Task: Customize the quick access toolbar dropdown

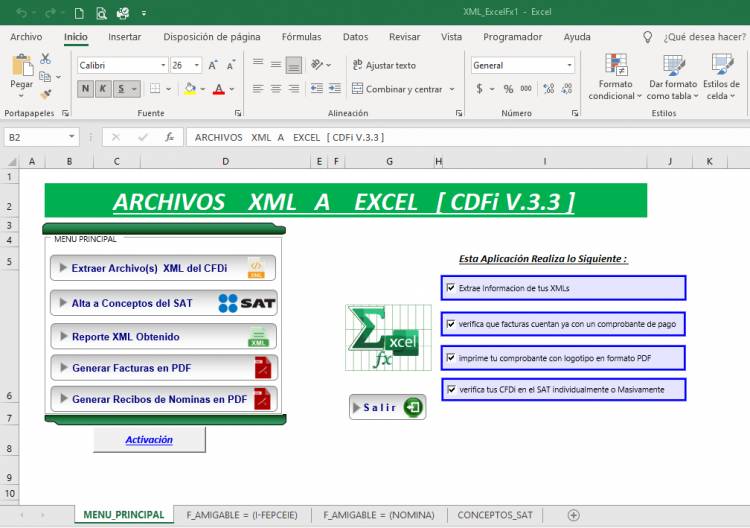Action: click(144, 13)
